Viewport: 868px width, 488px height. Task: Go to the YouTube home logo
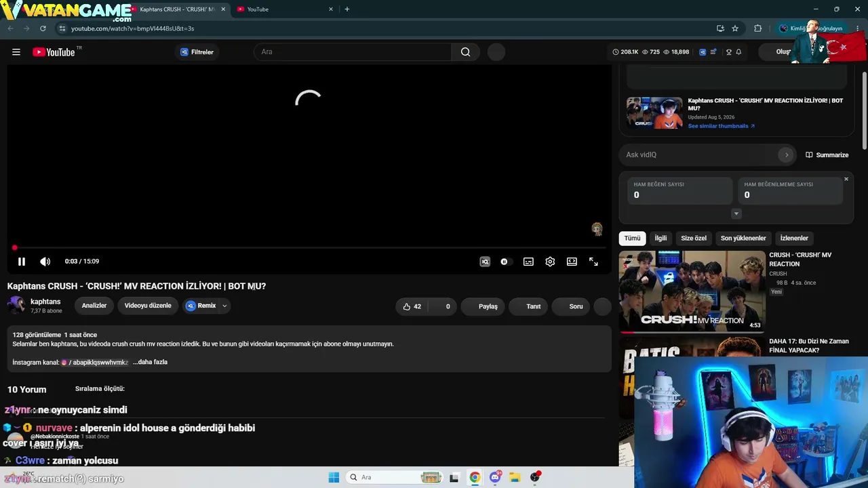pyautogui.click(x=54, y=52)
